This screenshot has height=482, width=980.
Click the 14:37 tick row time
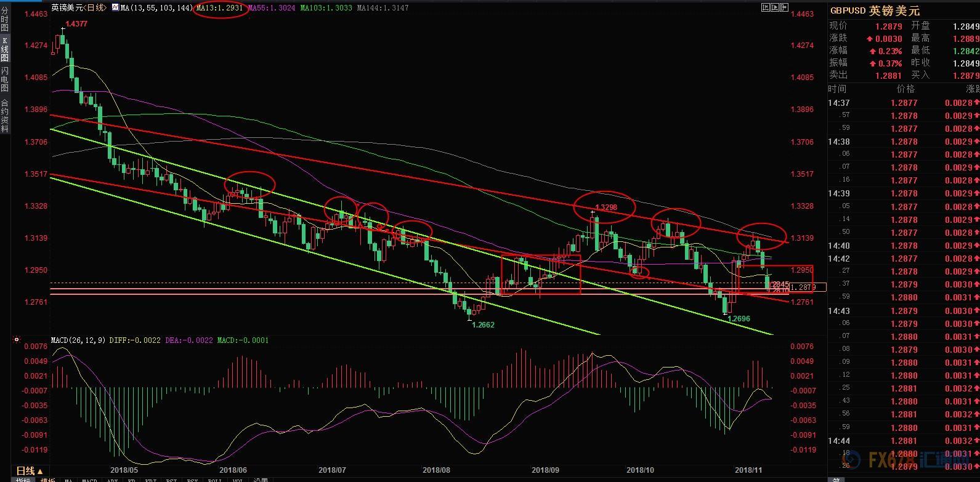click(839, 103)
